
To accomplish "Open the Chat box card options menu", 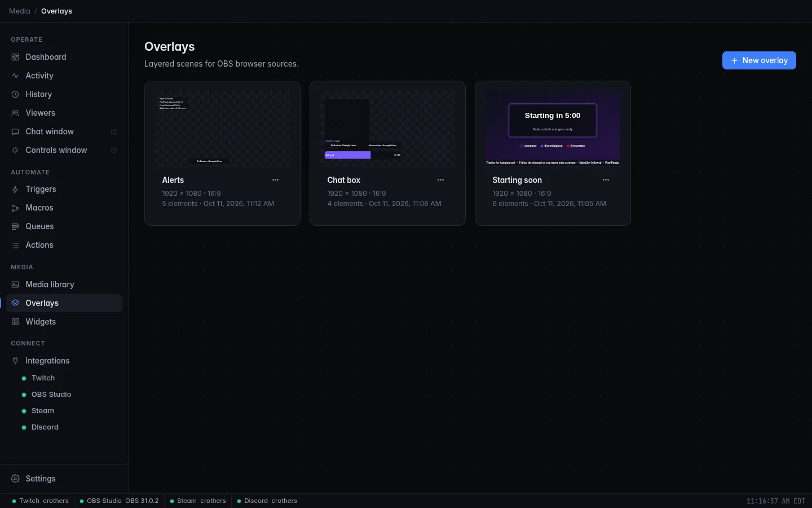I will click(440, 180).
